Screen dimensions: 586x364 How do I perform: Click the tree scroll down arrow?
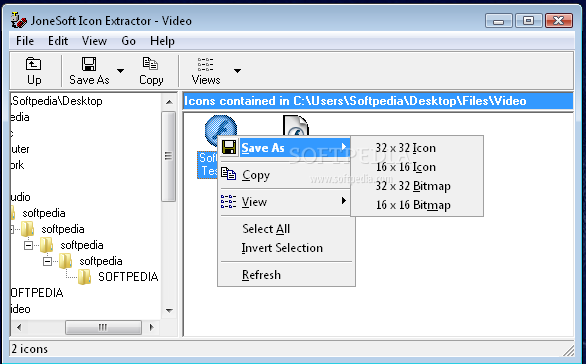click(169, 310)
